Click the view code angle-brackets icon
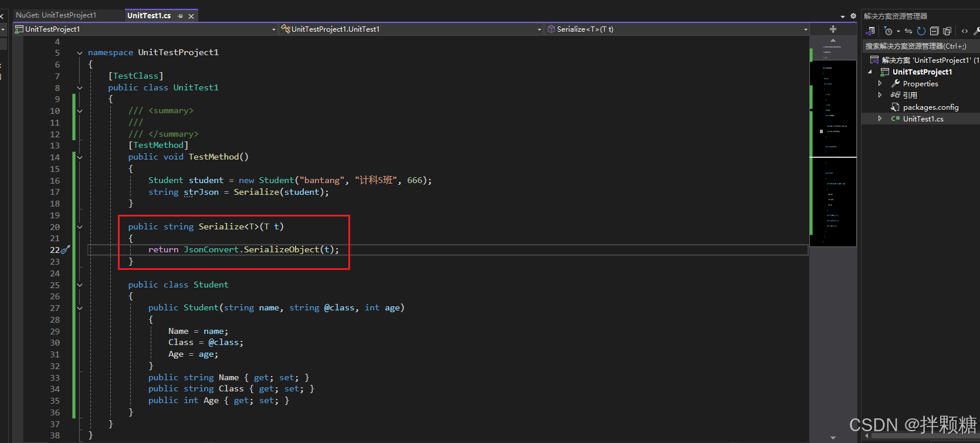Screen dimensions: 980x443 point(965,31)
